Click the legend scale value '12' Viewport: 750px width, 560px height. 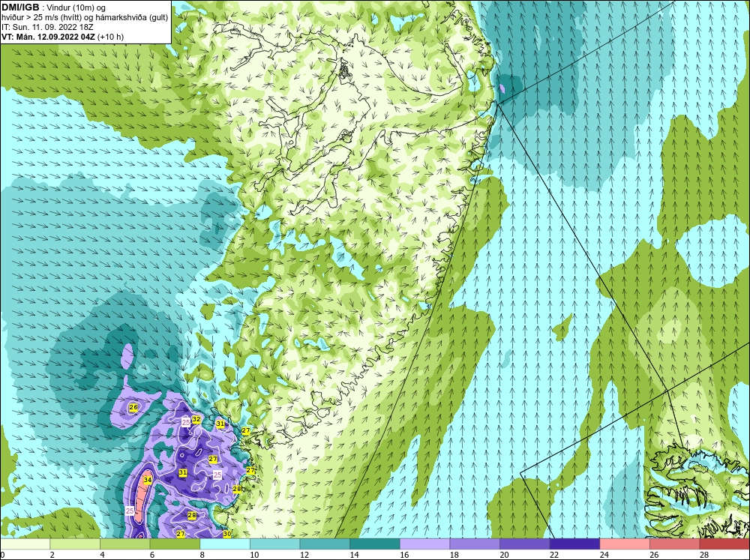tap(304, 555)
